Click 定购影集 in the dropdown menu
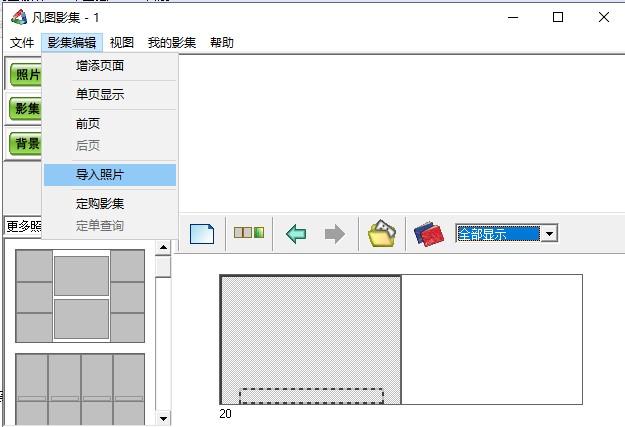Screen dimensions: 625x427 [100, 204]
